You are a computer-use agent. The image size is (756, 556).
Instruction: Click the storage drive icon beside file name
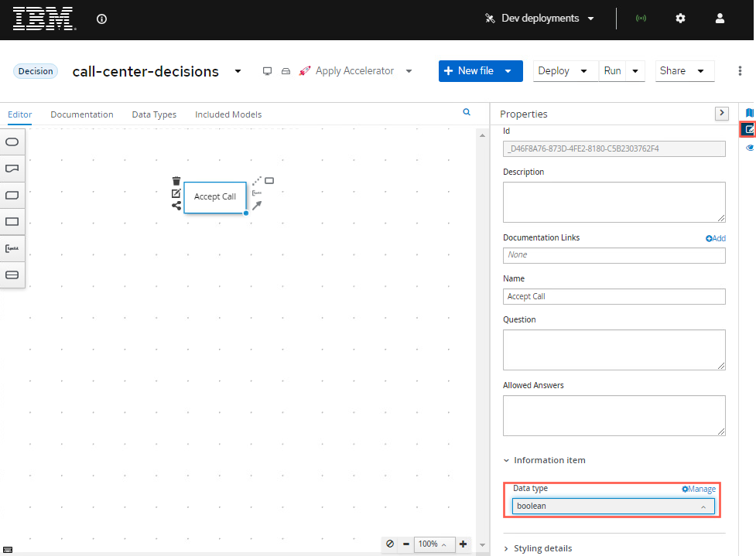pyautogui.click(x=286, y=71)
